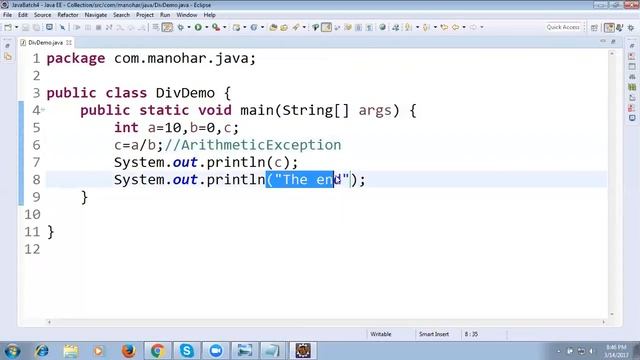The image size is (640, 360).
Task: Click the Back navigation arrow icon
Action: pos(456,27)
